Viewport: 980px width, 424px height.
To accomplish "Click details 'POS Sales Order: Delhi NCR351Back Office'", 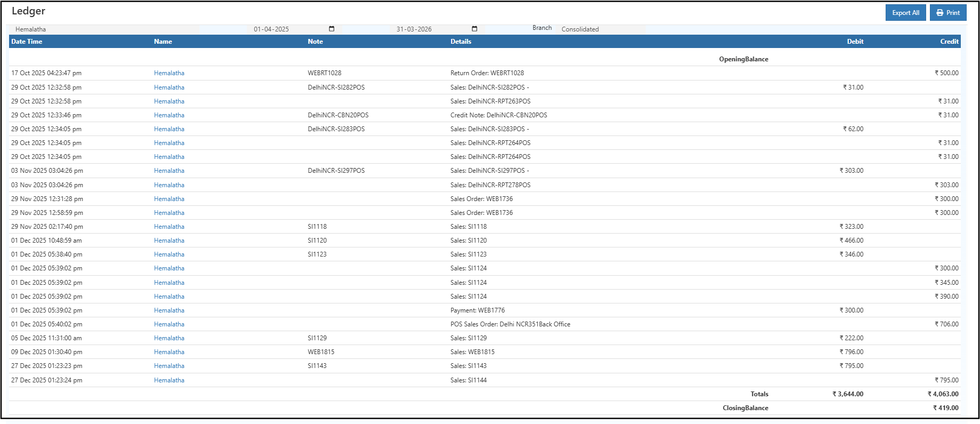I will click(x=510, y=324).
